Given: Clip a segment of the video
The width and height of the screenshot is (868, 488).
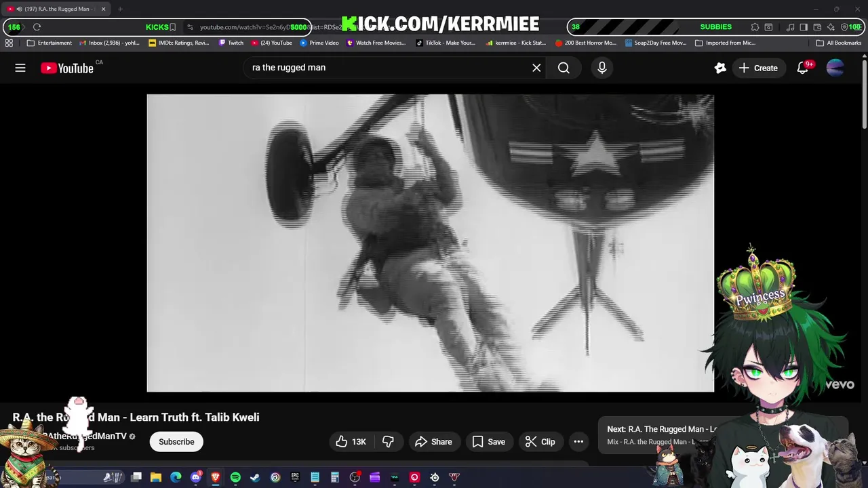Looking at the screenshot, I should [540, 442].
